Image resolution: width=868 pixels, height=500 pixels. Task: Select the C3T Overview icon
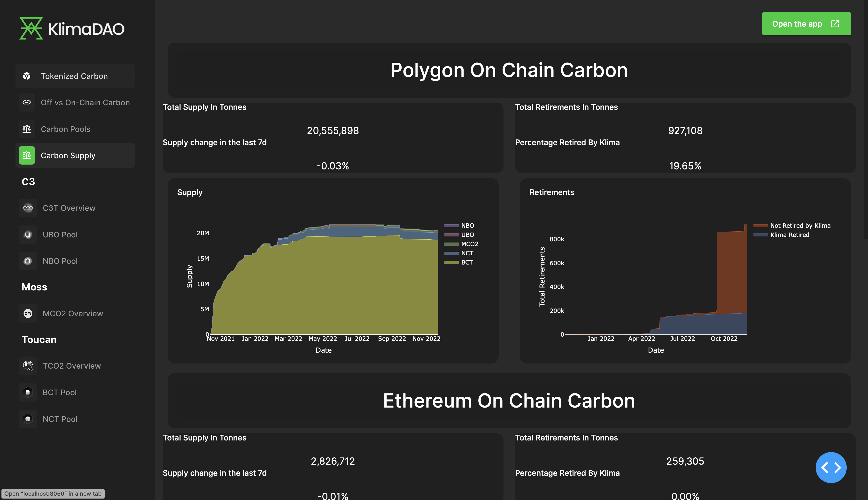[28, 208]
